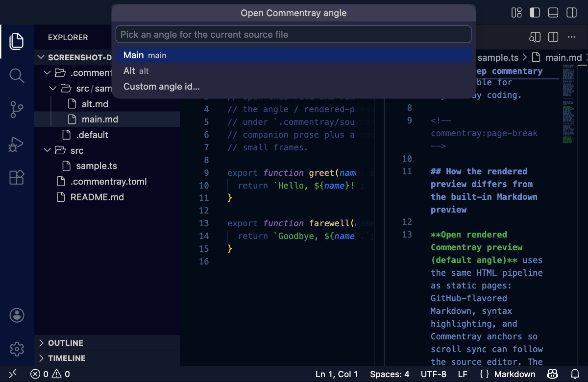Select the Alt angle option

click(294, 71)
